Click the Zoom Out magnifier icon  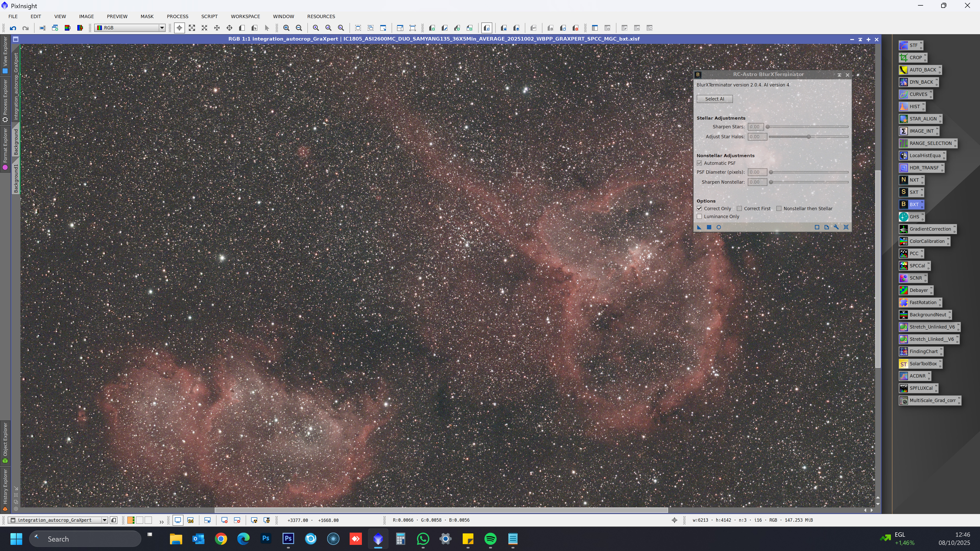pyautogui.click(x=299, y=28)
